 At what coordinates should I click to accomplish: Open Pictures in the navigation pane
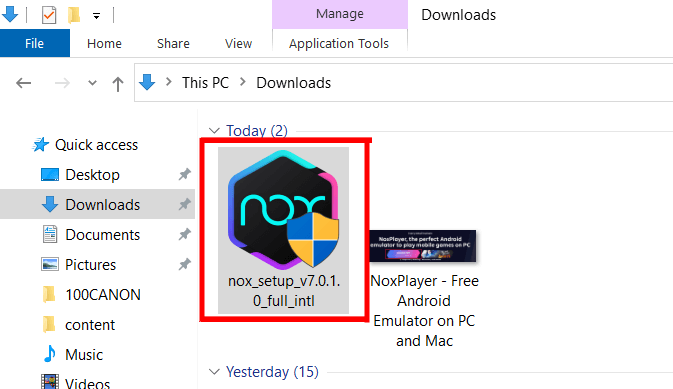coord(90,265)
